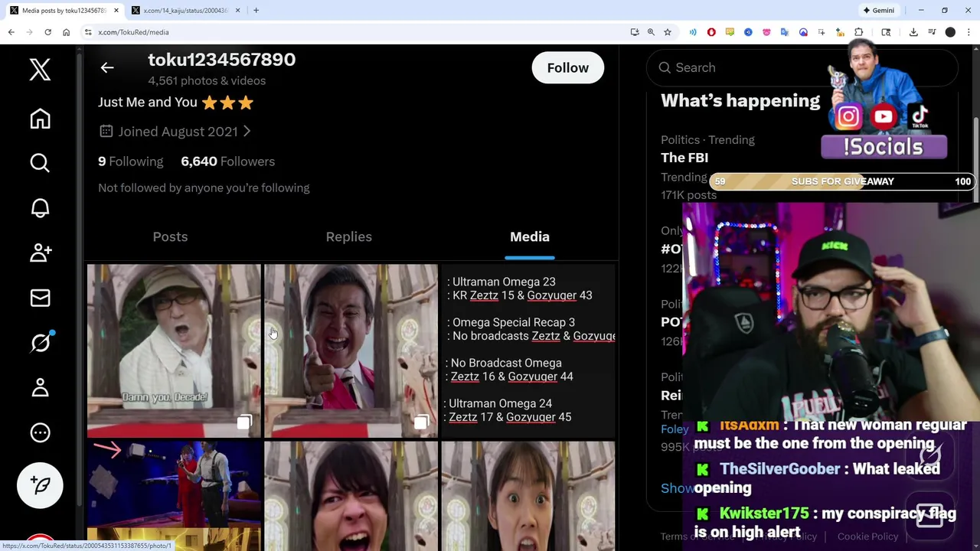Open the Profile person icon in sidebar
Screen dimensions: 980x551
(40, 387)
